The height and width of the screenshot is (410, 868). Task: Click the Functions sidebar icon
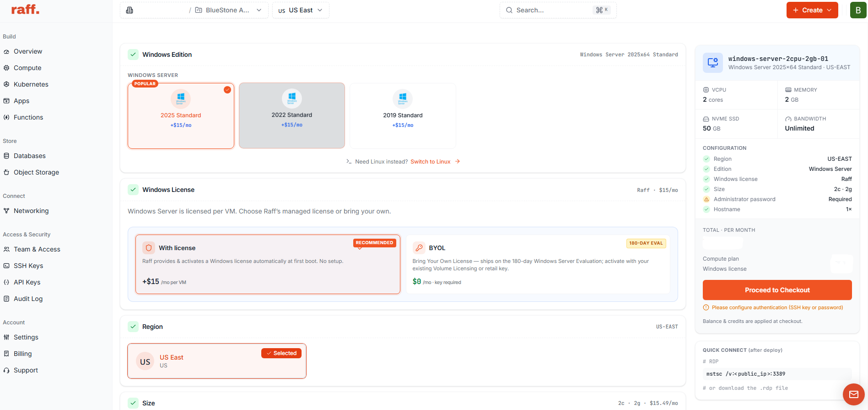click(6, 117)
